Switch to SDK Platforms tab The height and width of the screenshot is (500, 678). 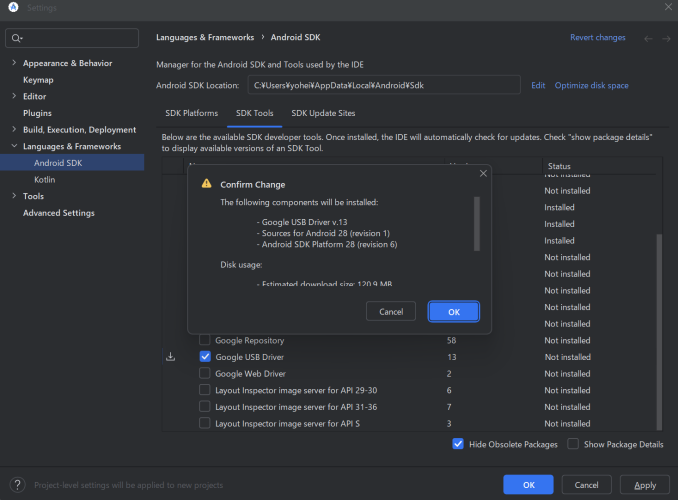coord(192,113)
